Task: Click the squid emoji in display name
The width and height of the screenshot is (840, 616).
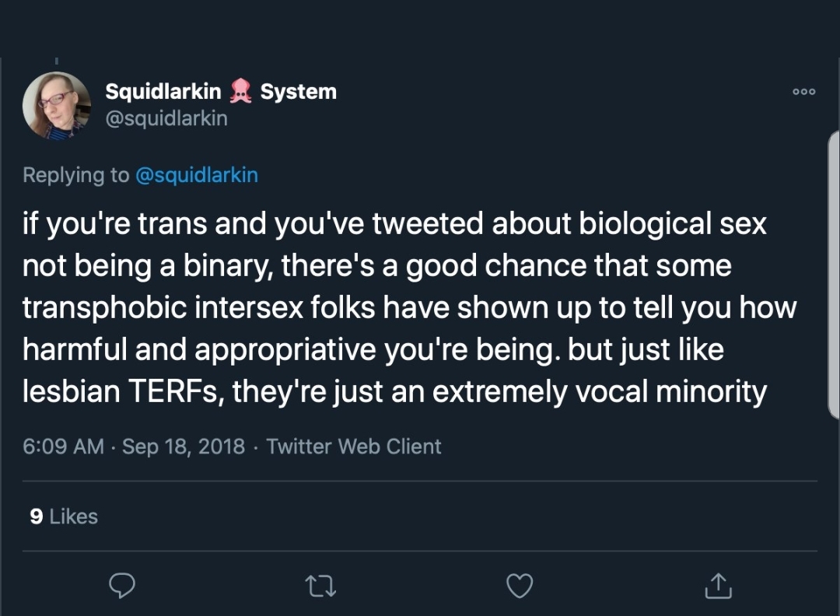Action: [x=241, y=92]
